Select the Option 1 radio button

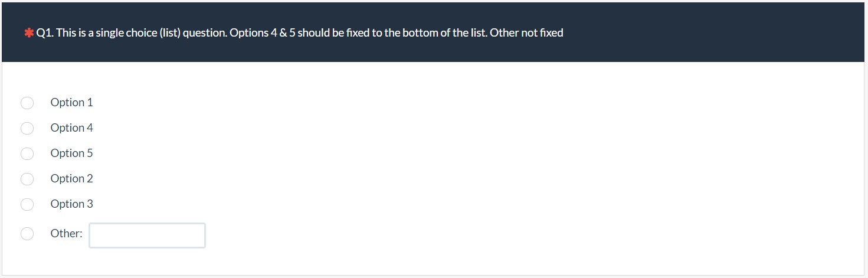[27, 103]
